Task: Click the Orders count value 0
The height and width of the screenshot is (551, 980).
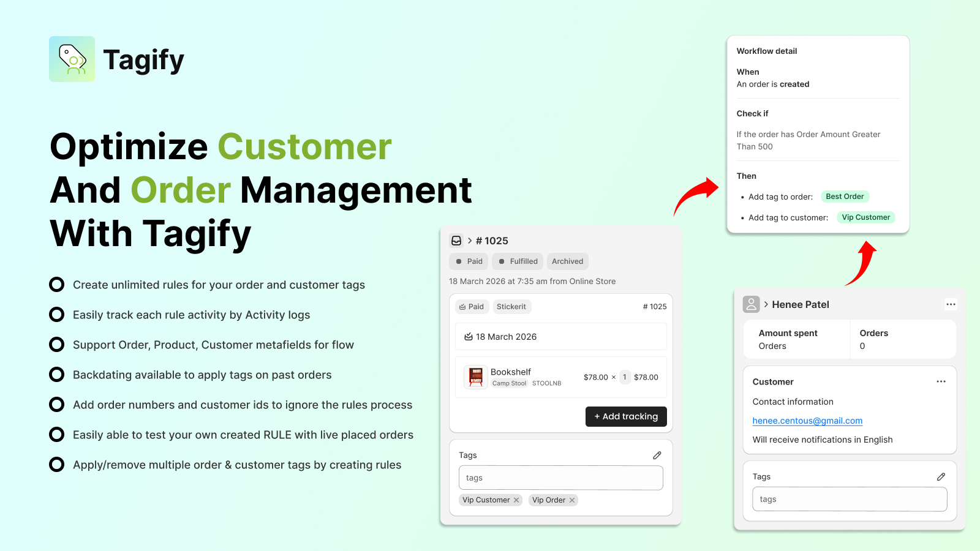Action: (x=862, y=347)
